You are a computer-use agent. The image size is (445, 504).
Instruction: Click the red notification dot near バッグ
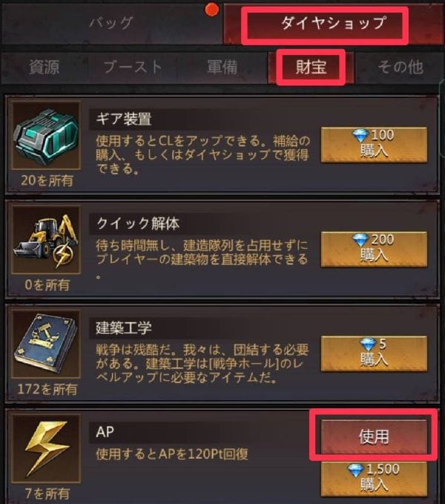pyautogui.click(x=211, y=10)
